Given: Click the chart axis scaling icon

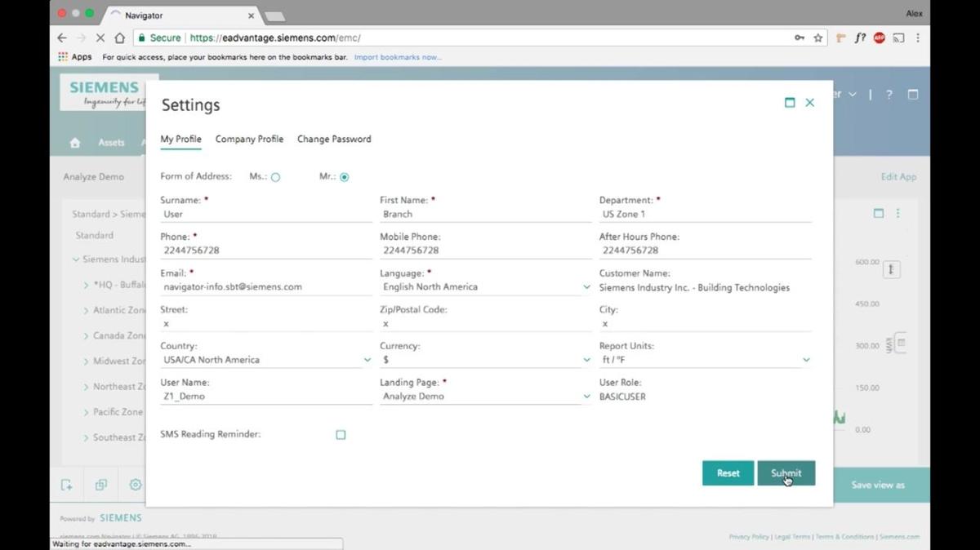Looking at the screenshot, I should pyautogui.click(x=891, y=269).
